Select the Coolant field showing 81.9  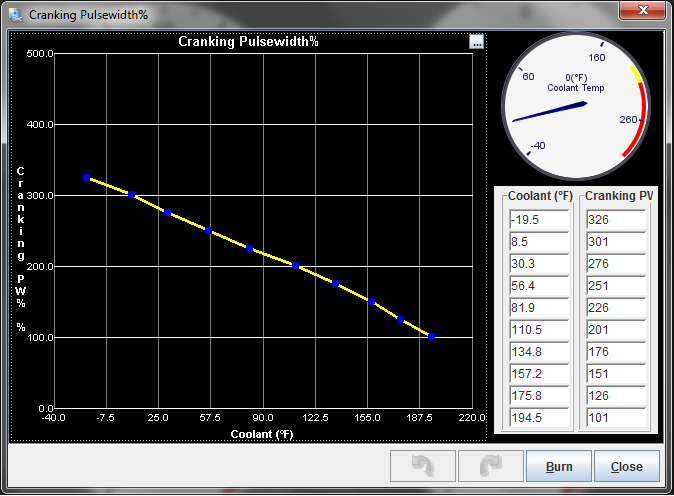tap(539, 308)
